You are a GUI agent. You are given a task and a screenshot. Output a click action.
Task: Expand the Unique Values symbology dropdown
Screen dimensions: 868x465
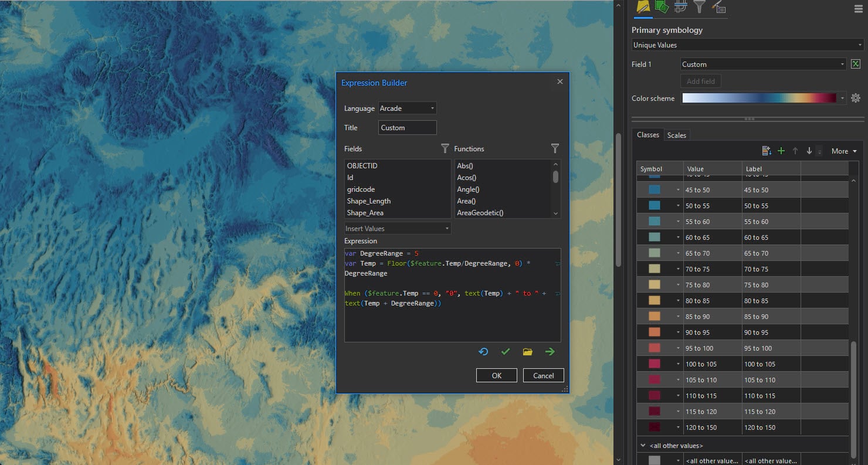747,45
